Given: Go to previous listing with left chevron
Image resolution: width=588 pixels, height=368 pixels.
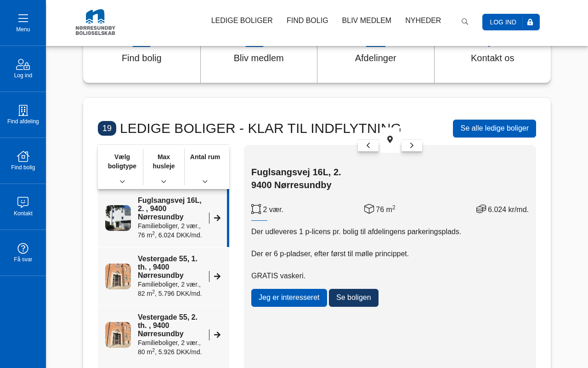Looking at the screenshot, I should (368, 145).
